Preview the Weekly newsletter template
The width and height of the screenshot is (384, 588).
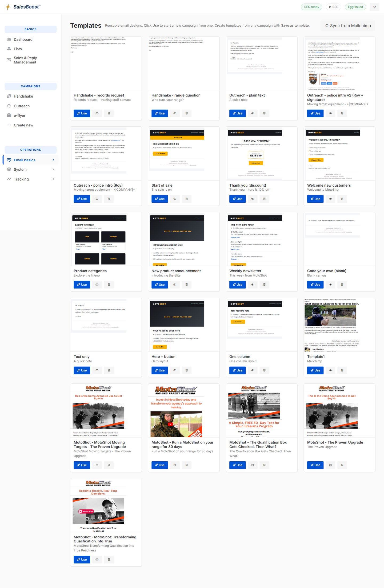253,285
